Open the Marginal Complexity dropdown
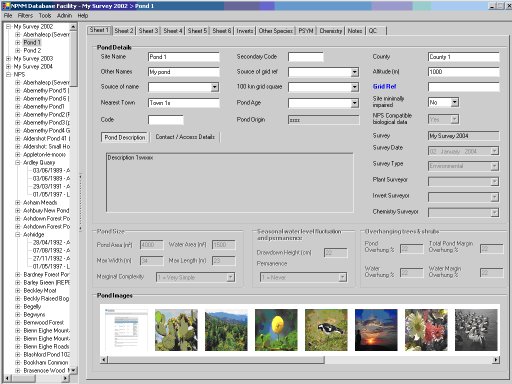Screen dimensions: 512x384 230,277
